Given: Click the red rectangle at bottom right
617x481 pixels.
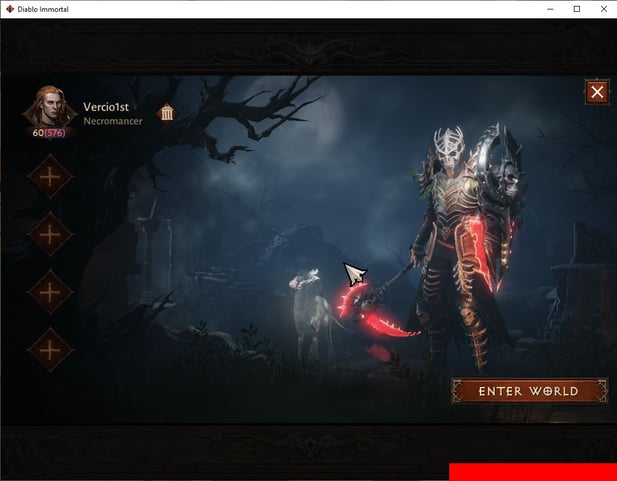Looking at the screenshot, I should [532, 472].
